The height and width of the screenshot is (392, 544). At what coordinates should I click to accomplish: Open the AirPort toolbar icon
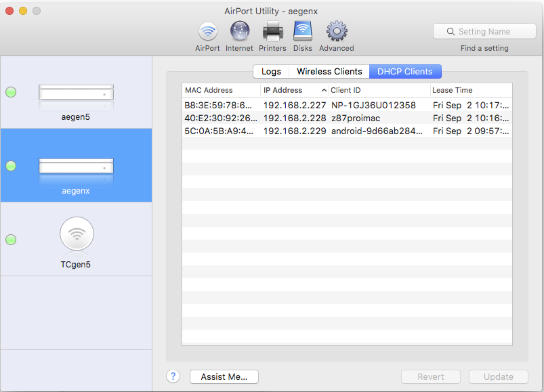(x=207, y=32)
